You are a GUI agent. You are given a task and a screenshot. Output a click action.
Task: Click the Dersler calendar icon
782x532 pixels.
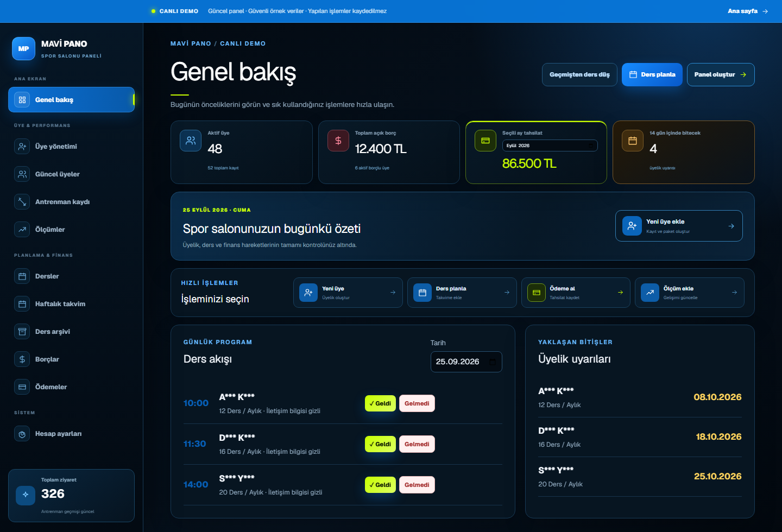(x=22, y=276)
